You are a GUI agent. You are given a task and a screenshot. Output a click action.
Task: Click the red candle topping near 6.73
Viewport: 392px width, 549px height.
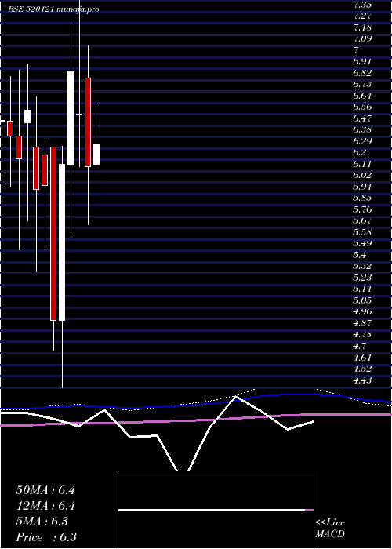click(88, 122)
